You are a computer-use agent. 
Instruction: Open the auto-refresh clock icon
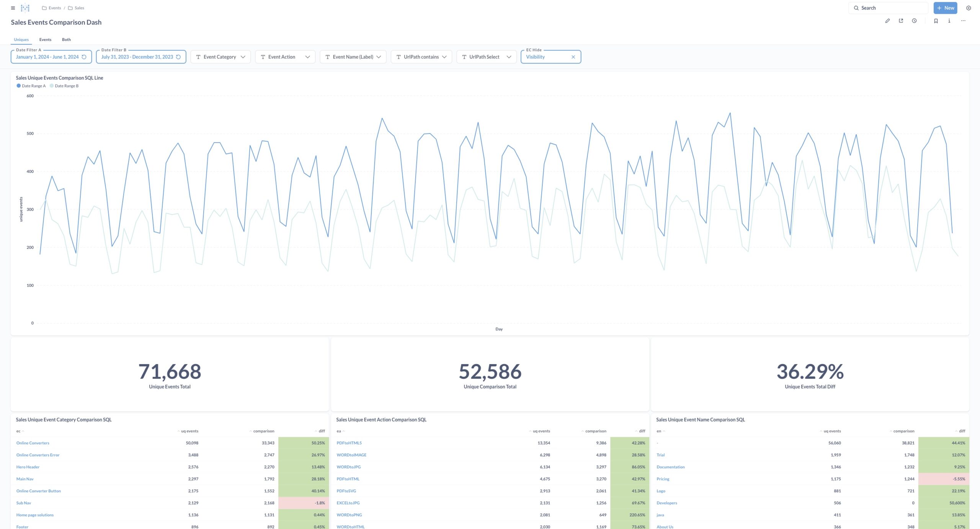(914, 21)
